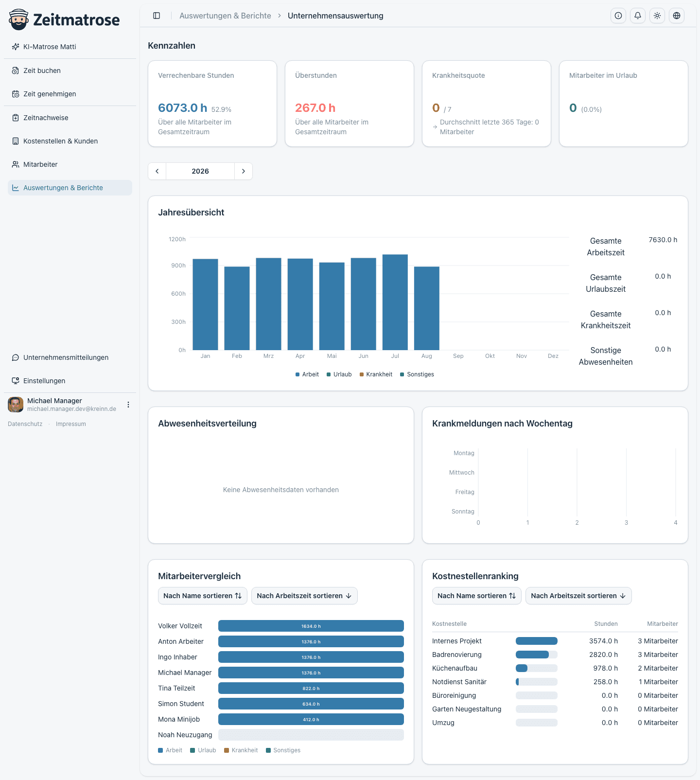Click the Überstunden 267.0 h value
Image resolution: width=700 pixels, height=780 pixels.
coord(315,108)
